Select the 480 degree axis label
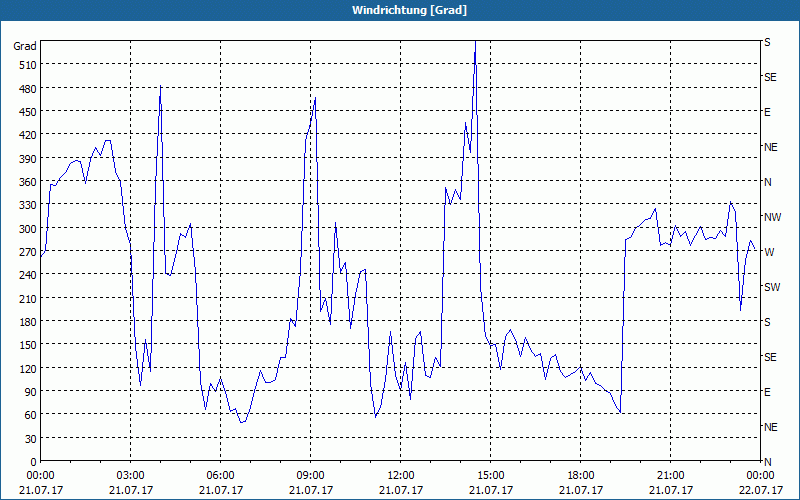 [x=28, y=89]
